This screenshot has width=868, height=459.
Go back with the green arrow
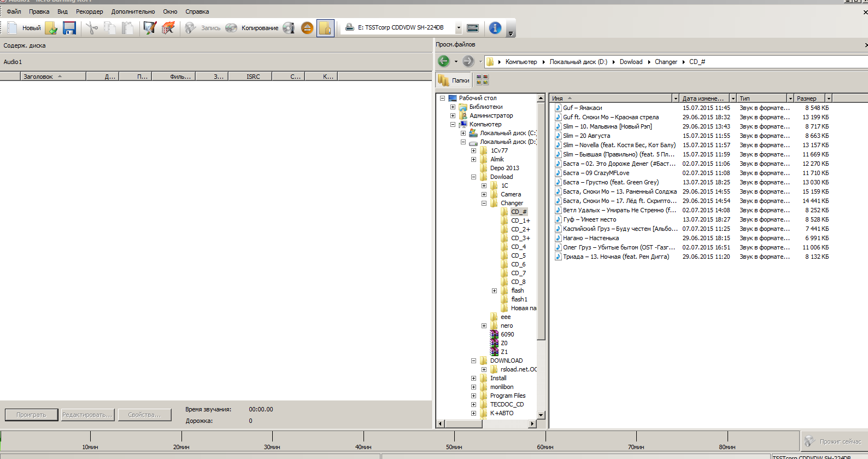444,61
